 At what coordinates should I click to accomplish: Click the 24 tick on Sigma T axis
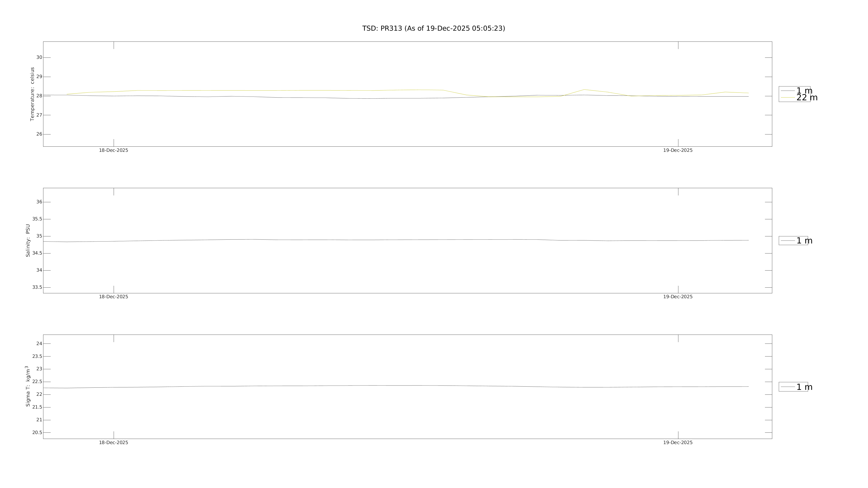point(39,344)
